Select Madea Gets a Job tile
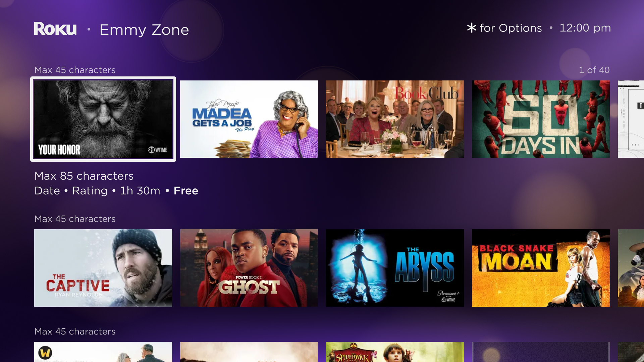Viewport: 644px width, 362px height. (249, 119)
